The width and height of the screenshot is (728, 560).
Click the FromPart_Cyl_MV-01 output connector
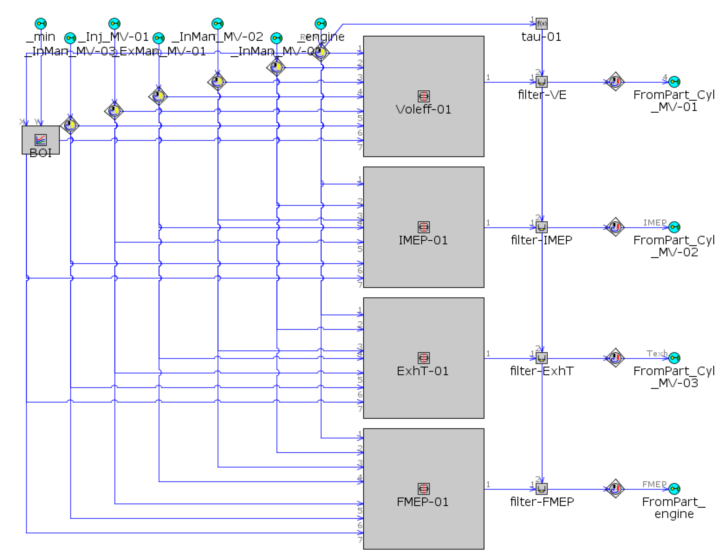click(674, 82)
